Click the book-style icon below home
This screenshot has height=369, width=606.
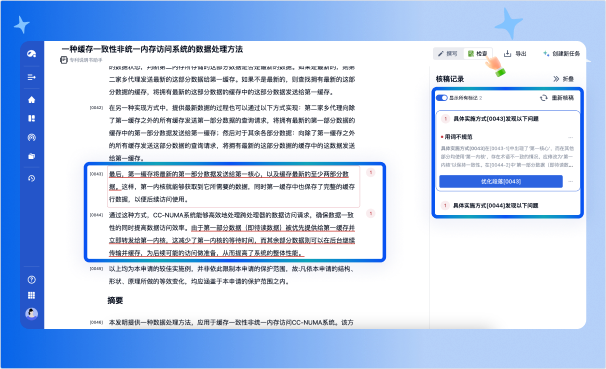tap(32, 118)
